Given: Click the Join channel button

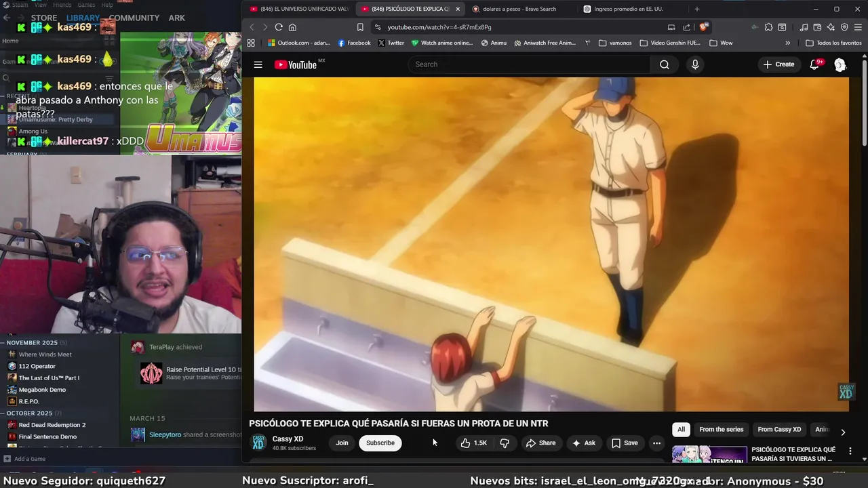Looking at the screenshot, I should 342,443.
